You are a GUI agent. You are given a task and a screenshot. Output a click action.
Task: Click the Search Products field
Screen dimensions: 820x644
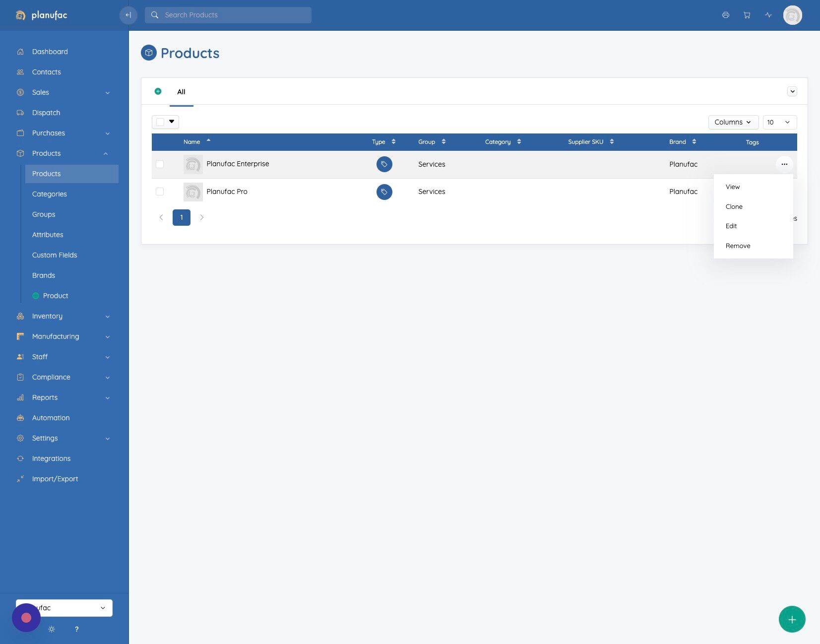pos(228,15)
